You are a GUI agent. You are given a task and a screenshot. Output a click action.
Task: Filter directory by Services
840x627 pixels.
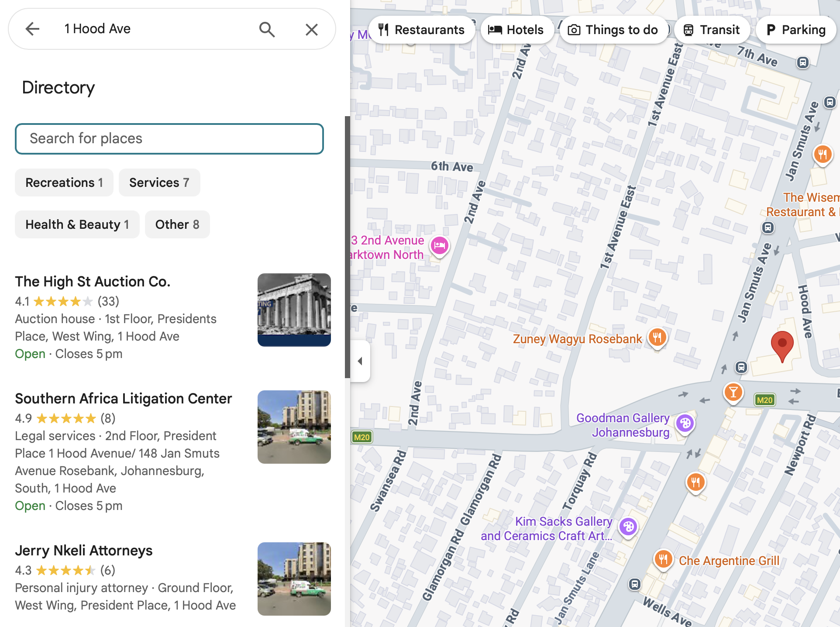(x=159, y=183)
